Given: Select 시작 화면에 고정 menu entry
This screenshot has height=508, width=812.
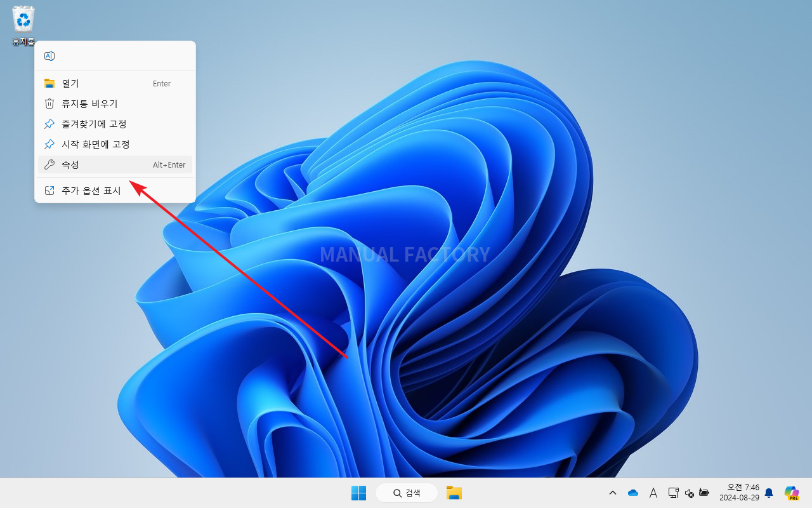Looking at the screenshot, I should 115,144.
